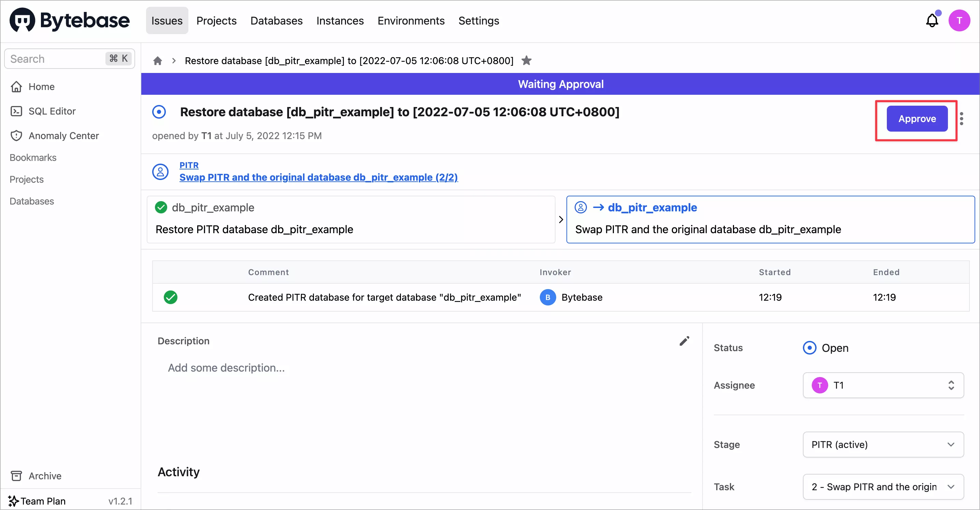Open Databases in the top navigation
Screen dimensions: 980x510
tap(277, 20)
